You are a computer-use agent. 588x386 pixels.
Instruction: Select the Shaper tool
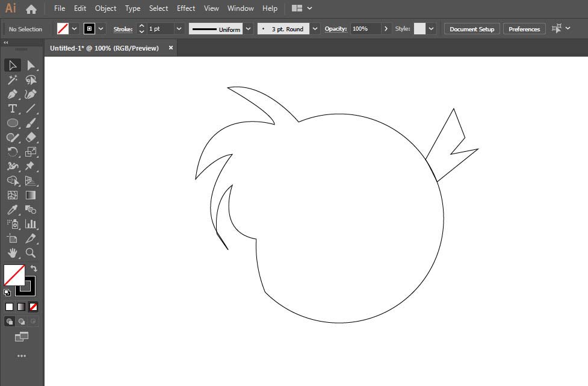point(13,137)
